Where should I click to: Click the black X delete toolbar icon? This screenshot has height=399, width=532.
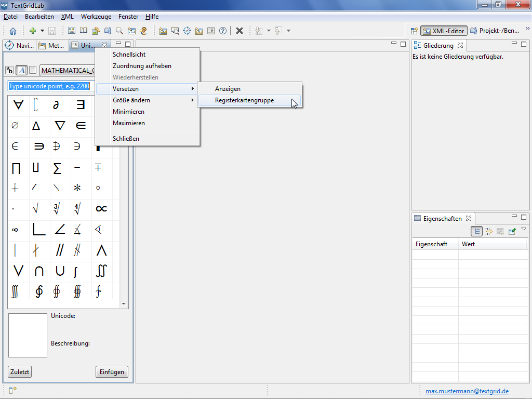coord(240,31)
